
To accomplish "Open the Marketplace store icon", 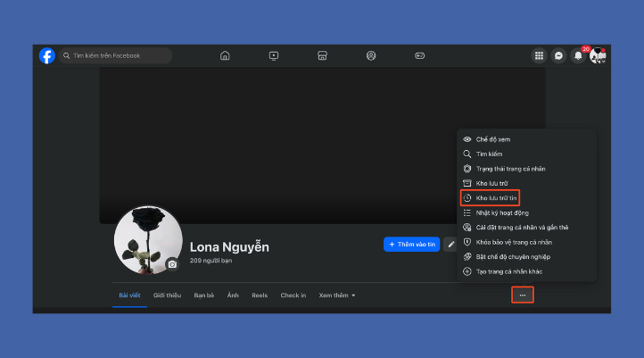I will (x=323, y=55).
